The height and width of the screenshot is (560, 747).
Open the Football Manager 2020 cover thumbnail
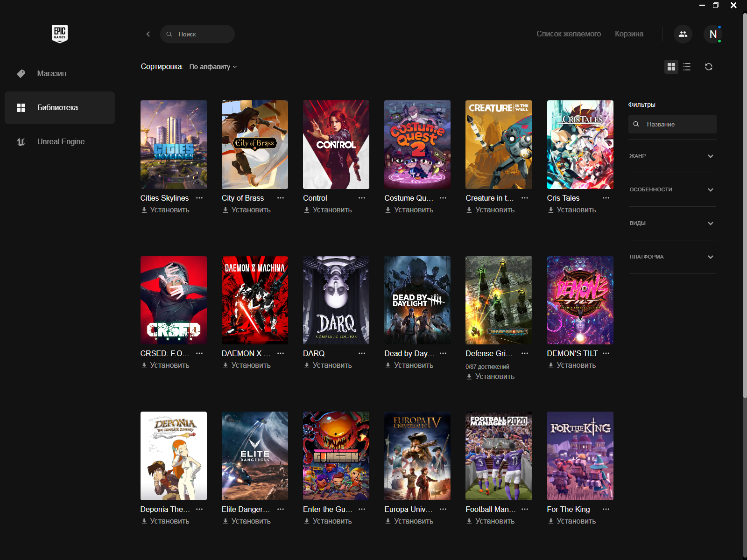[x=499, y=456]
